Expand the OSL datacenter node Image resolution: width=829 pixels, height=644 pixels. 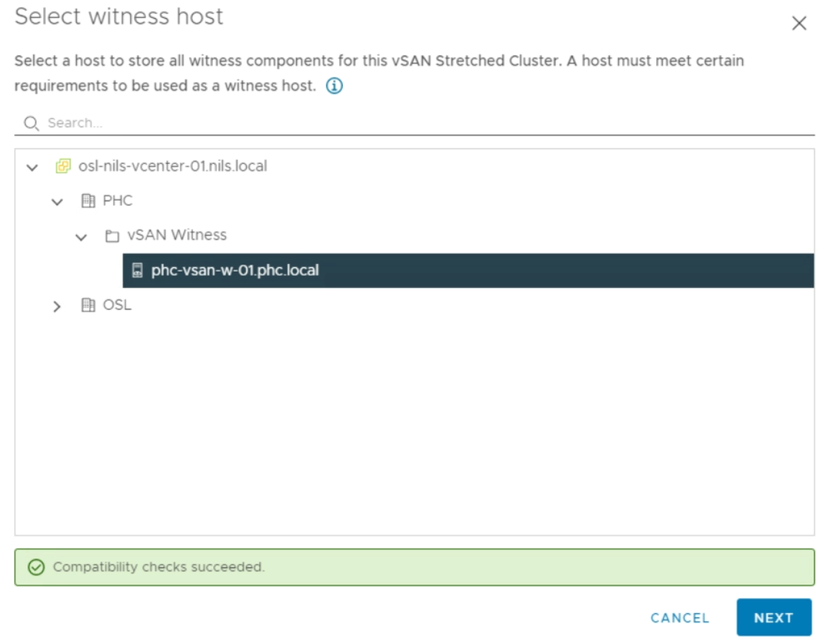point(57,306)
